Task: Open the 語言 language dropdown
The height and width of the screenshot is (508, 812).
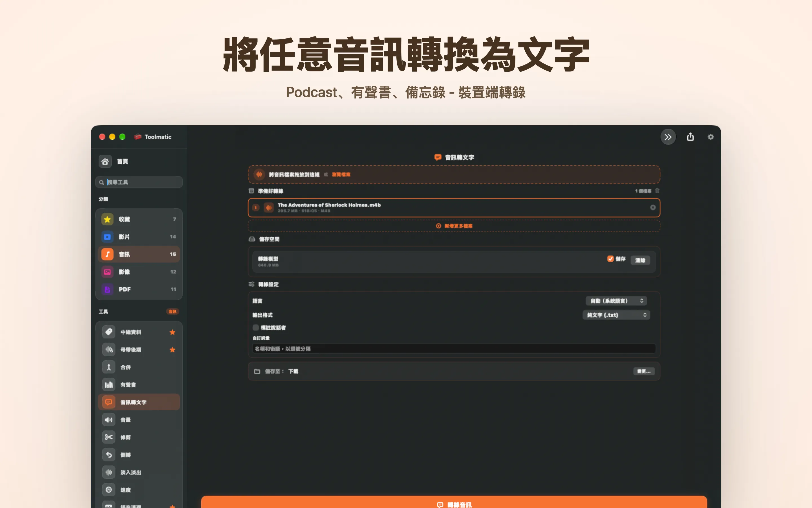Action: [616, 301]
